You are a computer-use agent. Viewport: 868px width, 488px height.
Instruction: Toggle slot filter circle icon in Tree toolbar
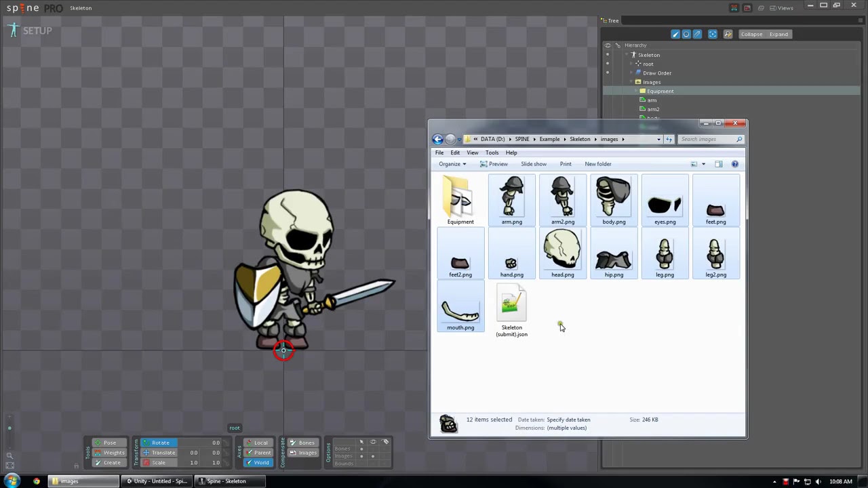[x=686, y=34]
